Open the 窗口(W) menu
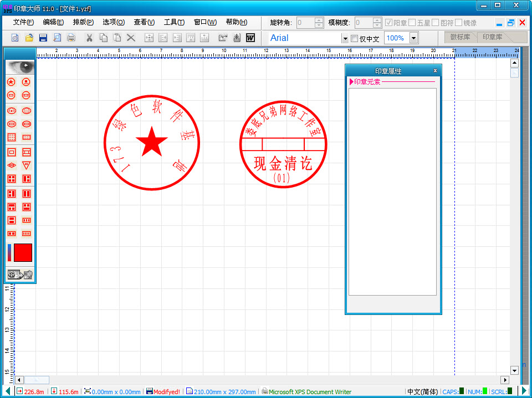The height and width of the screenshot is (398, 532). coord(205,22)
